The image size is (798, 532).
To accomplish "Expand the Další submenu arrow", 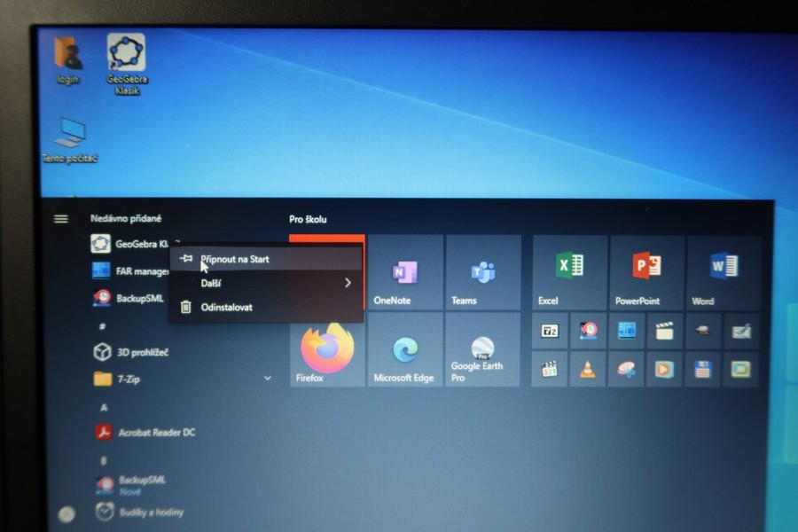I will (x=348, y=283).
